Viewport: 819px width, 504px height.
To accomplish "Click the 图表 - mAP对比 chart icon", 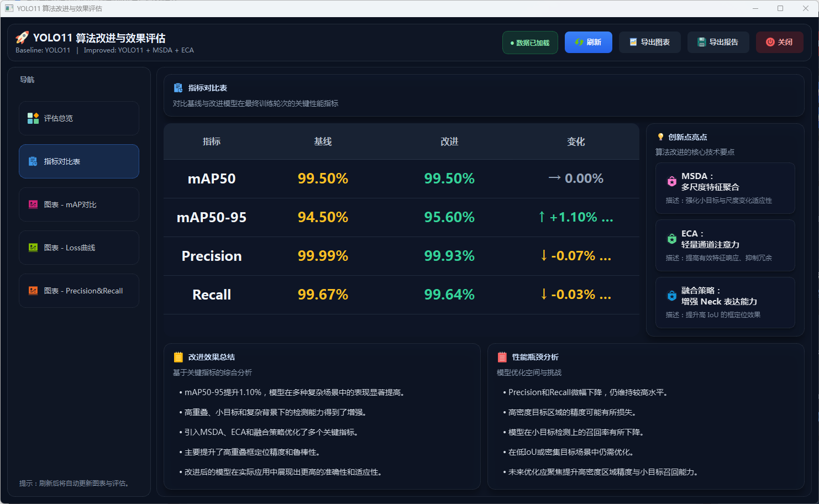I will [33, 204].
